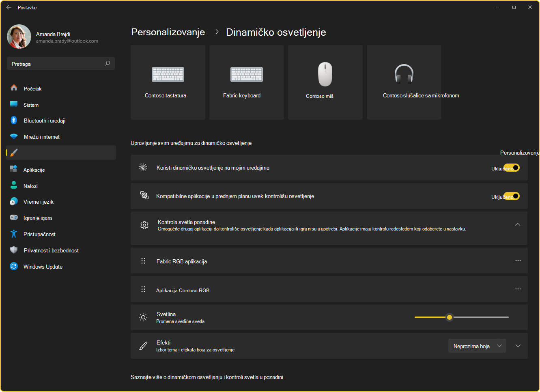Open the learn more link about dynamic lighting

[x=207, y=377]
